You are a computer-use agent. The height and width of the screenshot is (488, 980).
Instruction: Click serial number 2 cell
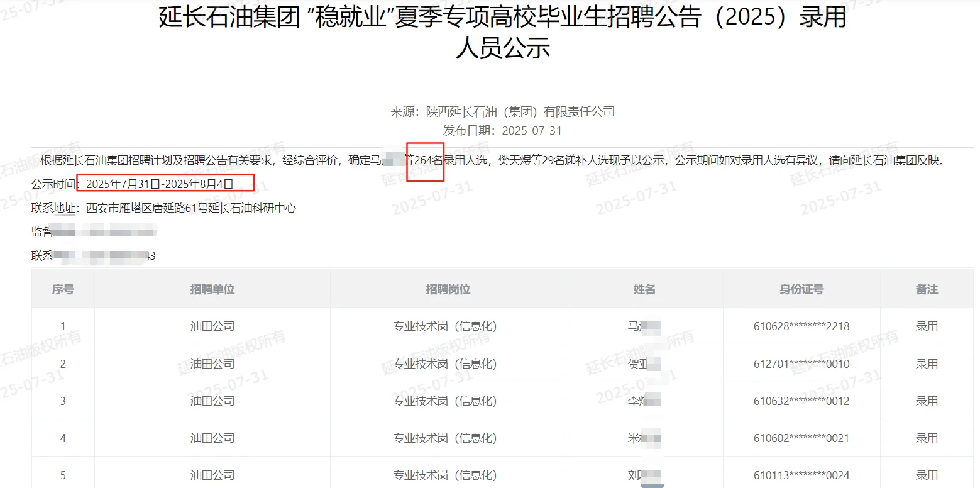coord(63,363)
